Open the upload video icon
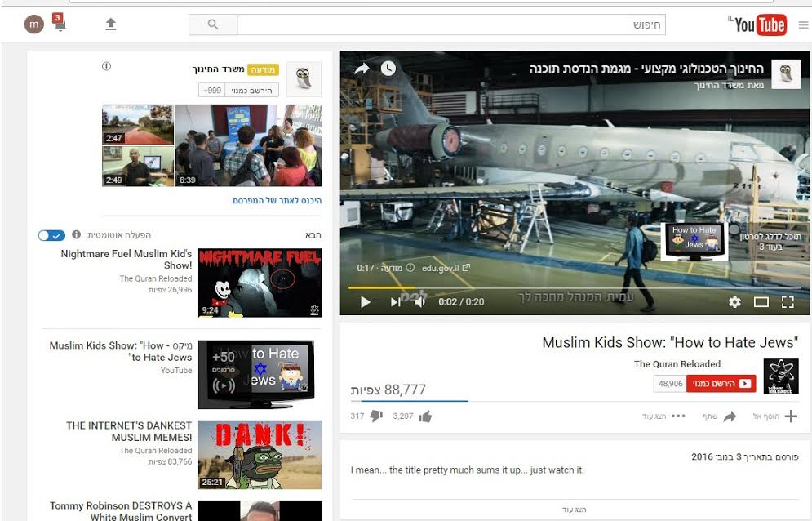 click(x=111, y=24)
